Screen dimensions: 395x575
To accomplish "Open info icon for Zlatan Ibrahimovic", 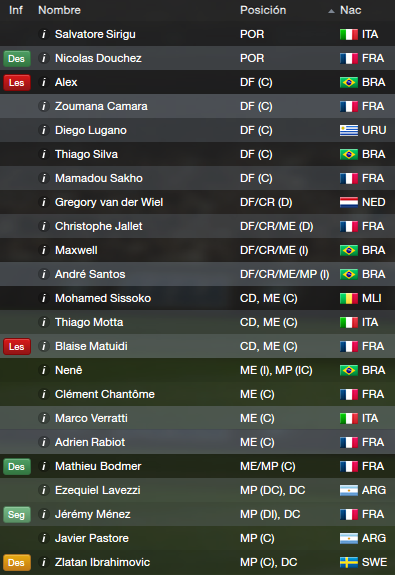I will (x=44, y=563).
